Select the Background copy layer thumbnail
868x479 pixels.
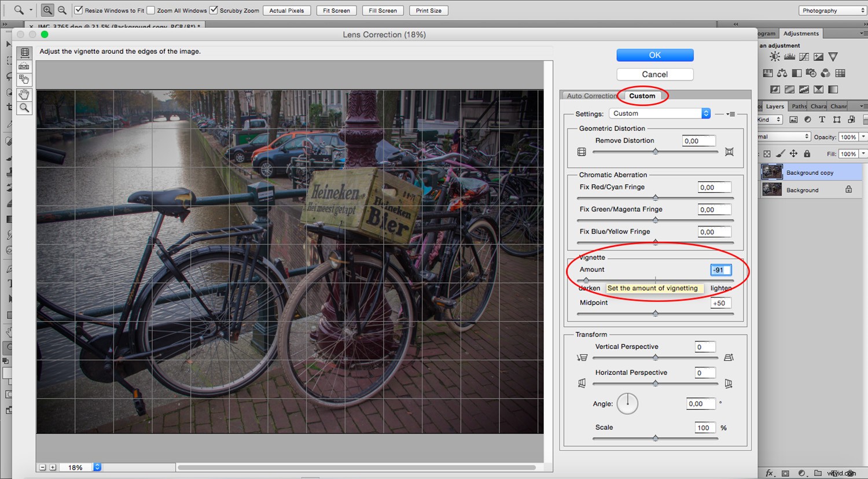coord(771,171)
